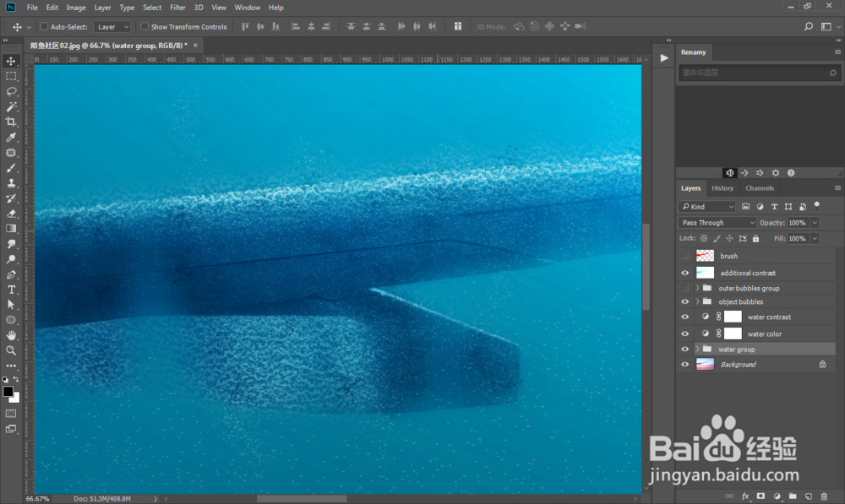Select the Move tool
845x504 pixels.
point(11,61)
